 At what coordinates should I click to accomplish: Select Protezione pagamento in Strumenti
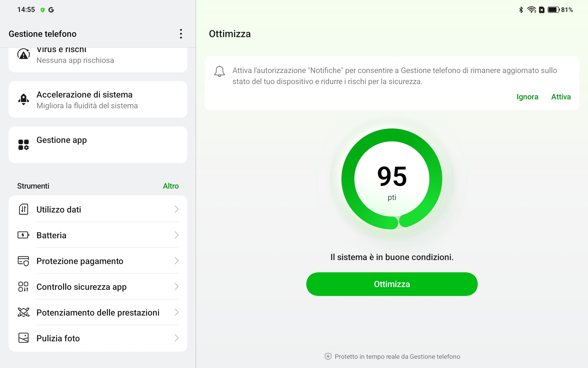click(x=98, y=261)
